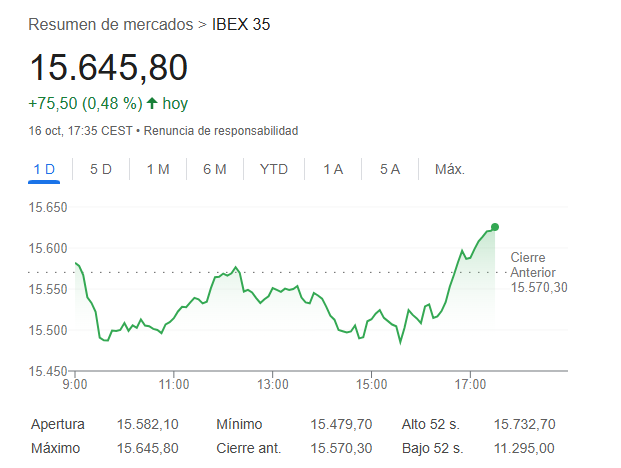
Task: Open the 5 A range tab
Action: click(x=390, y=169)
